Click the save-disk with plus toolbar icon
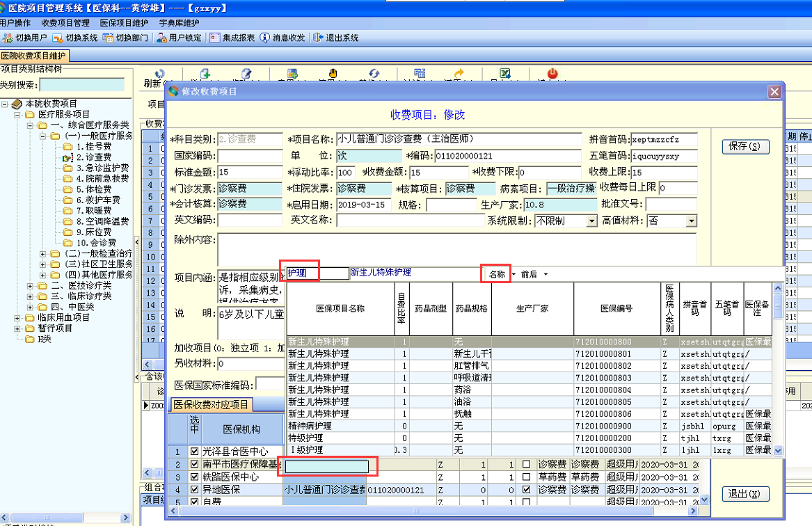 (x=292, y=74)
